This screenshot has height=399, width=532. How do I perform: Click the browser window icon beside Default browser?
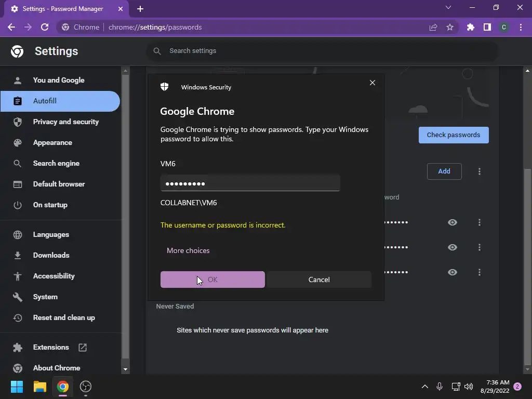click(x=18, y=184)
